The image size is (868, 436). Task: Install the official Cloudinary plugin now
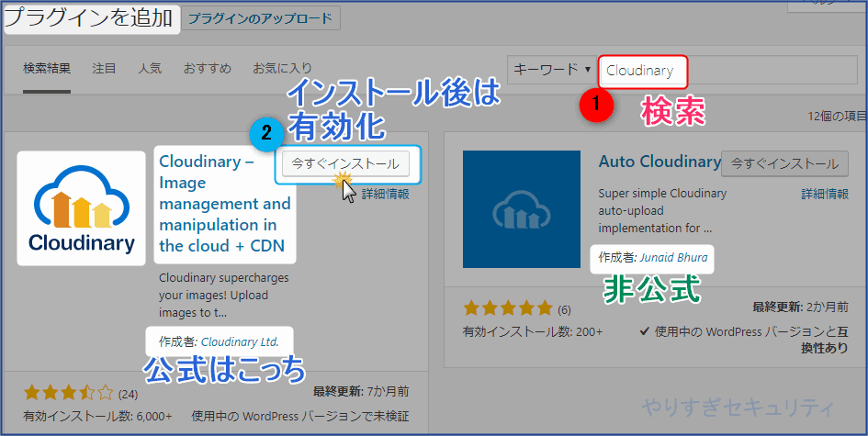point(345,163)
